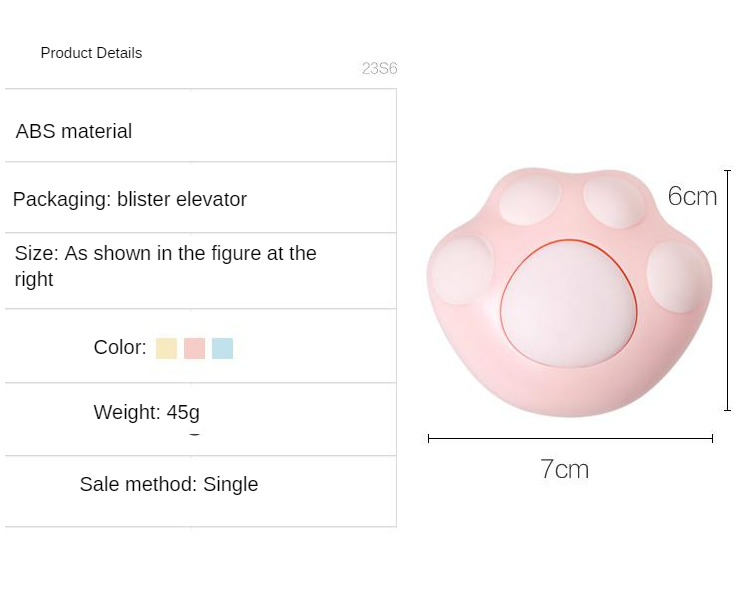Screen dimensions: 750x607
Task: Click the horizontal width dimension line
Action: coord(570,438)
